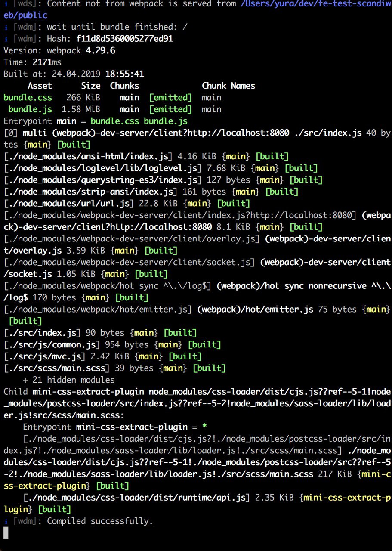Image resolution: width=392 pixels, height=551 pixels.
Task: Click the bundle.js asset name in table
Action: 30,109
